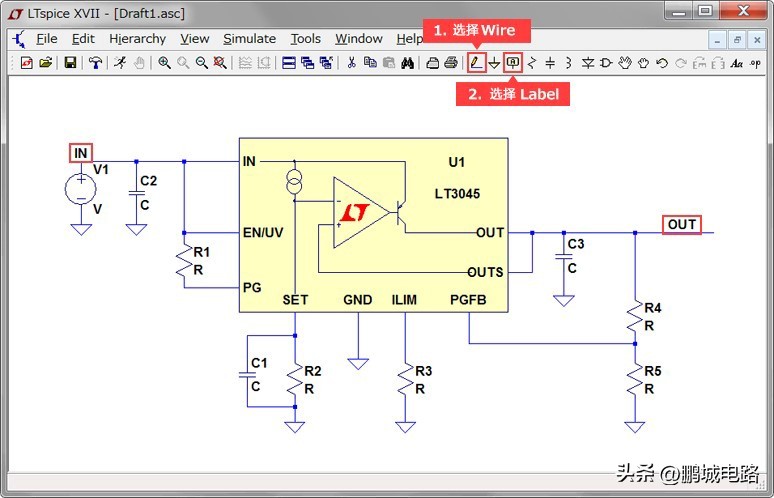This screenshot has height=498, width=774.
Task: Zoom full extents with the crossed magnifier
Action: [x=220, y=63]
